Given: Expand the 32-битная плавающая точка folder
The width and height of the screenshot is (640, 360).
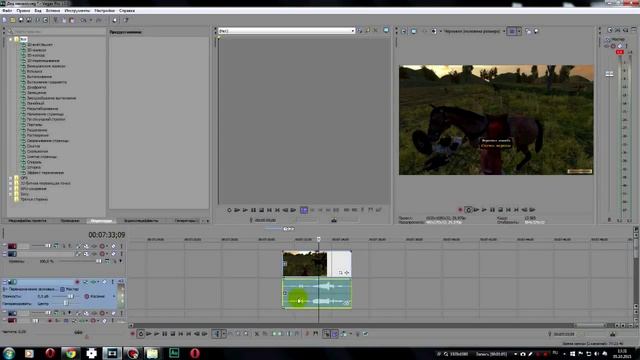Looking at the screenshot, I should (11, 183).
